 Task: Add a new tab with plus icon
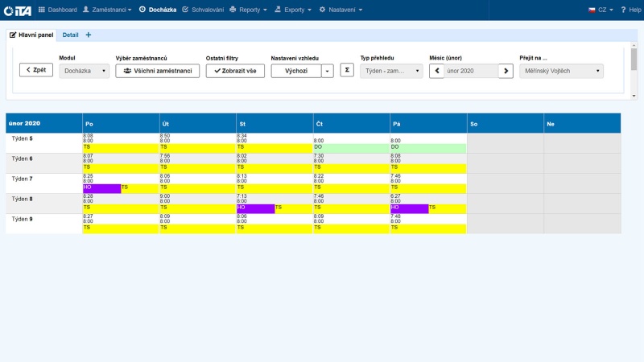[x=89, y=35]
